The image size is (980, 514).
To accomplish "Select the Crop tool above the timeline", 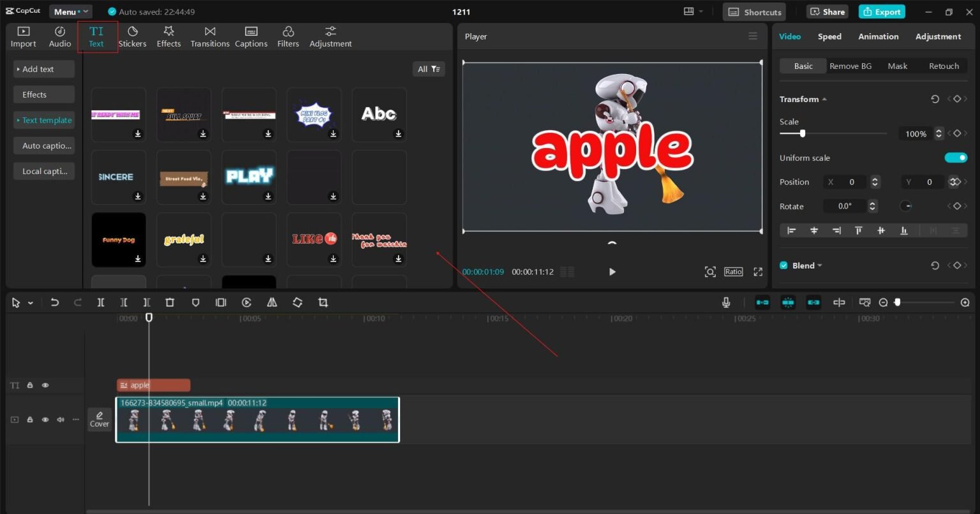I will pos(323,302).
